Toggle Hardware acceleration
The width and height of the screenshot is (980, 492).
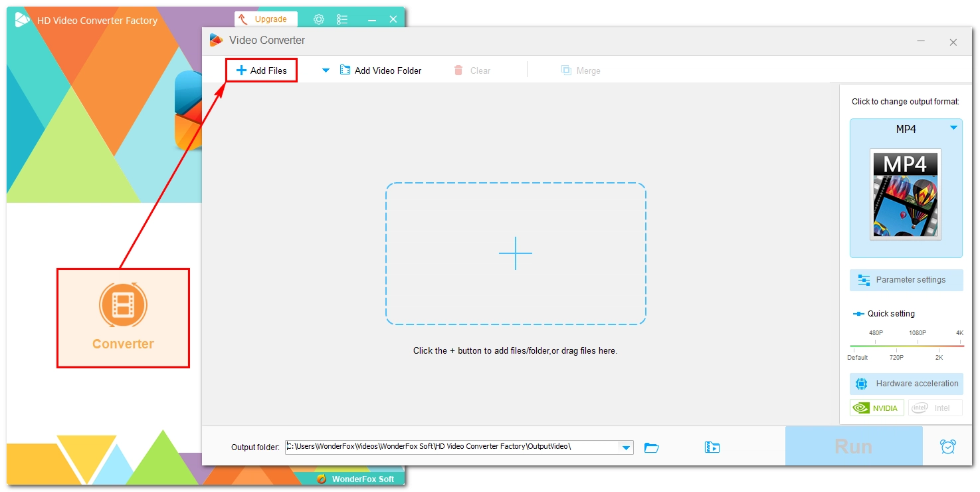[x=906, y=384]
